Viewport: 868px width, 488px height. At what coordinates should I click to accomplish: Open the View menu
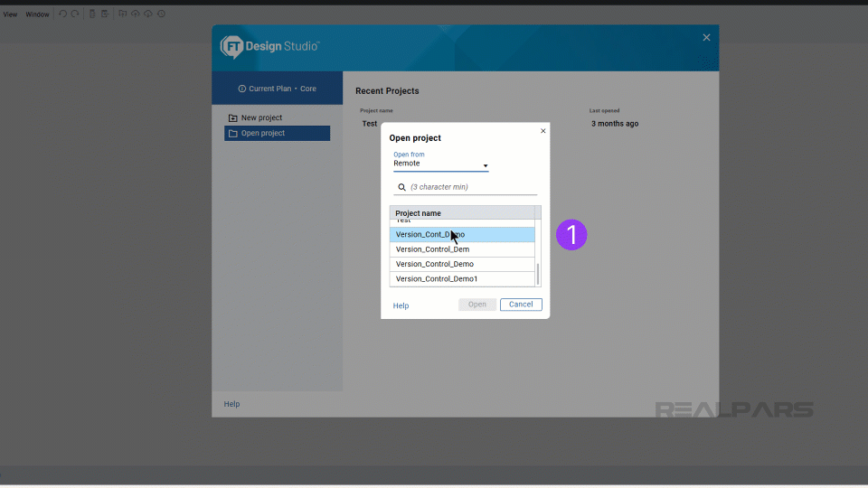pyautogui.click(x=10, y=14)
